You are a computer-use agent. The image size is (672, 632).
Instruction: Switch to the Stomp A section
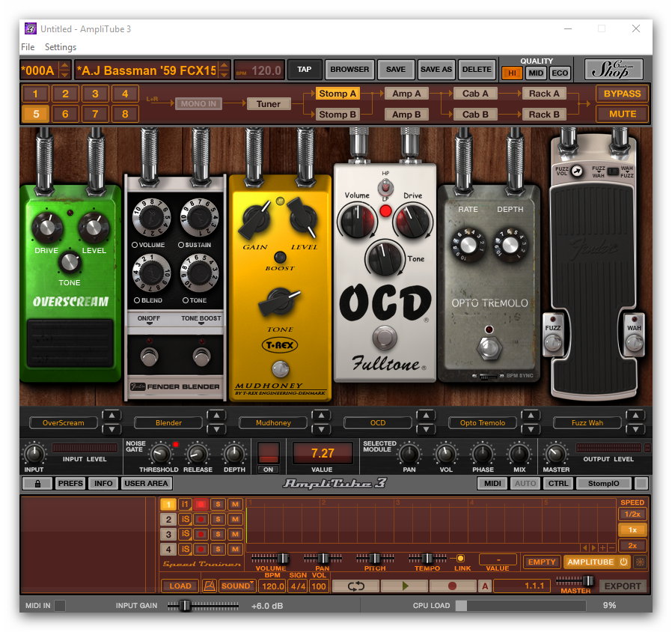point(337,94)
